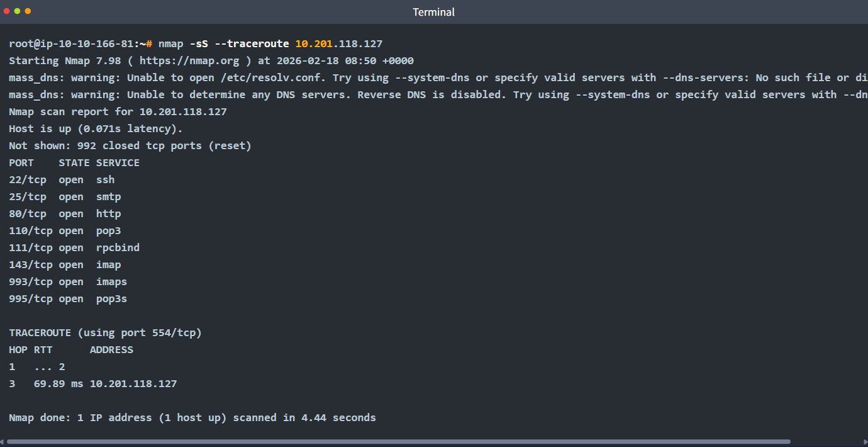
Task: Click the --traceroute flag in the command
Action: point(252,44)
